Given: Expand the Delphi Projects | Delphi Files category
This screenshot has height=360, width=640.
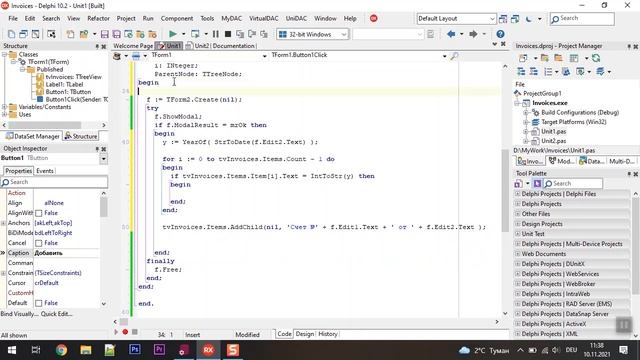Looking at the screenshot, I should pos(518,194).
